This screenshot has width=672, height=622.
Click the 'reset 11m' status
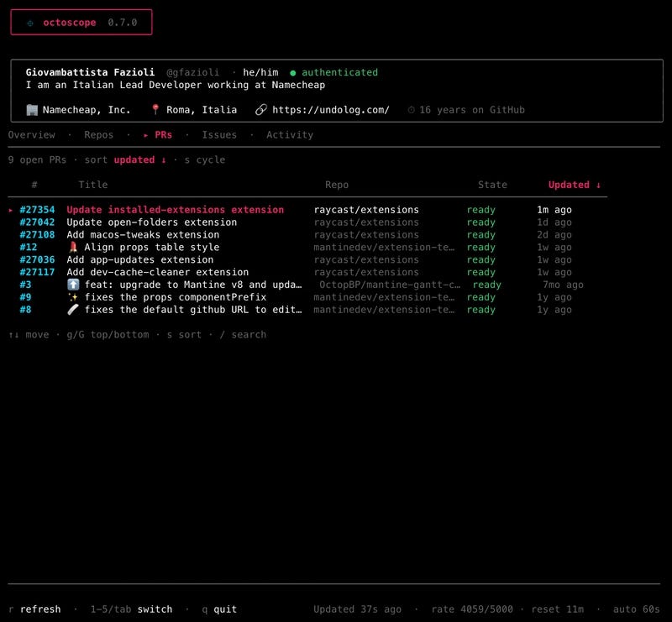(557, 609)
